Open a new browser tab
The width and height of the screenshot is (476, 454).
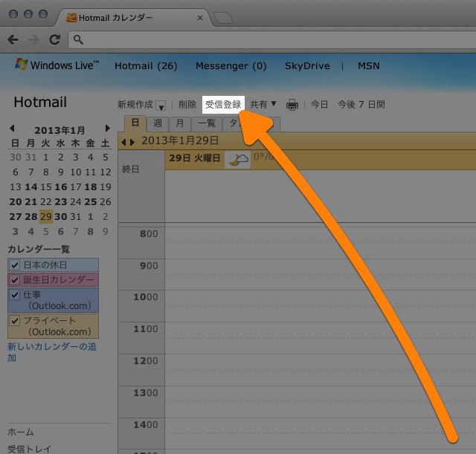click(223, 18)
